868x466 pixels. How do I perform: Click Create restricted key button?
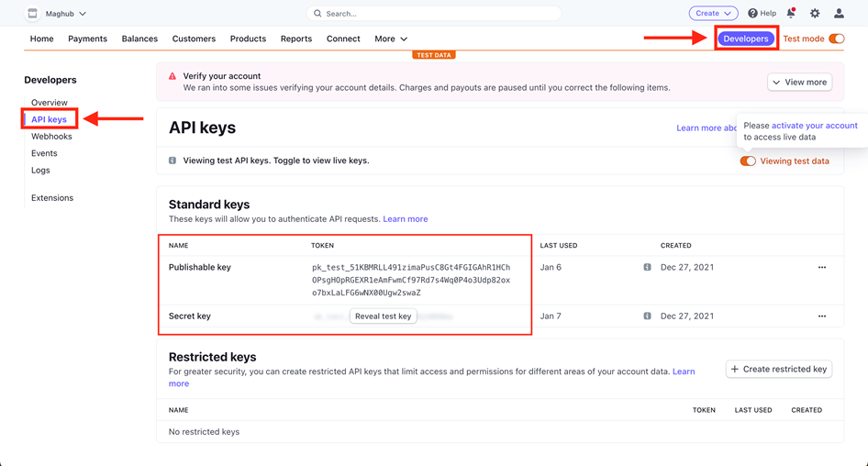tap(779, 369)
